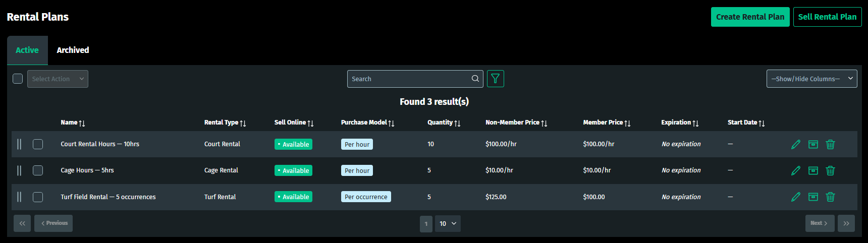868x243 pixels.
Task: Click "$10.00/hr" member price cell
Action: (597, 170)
